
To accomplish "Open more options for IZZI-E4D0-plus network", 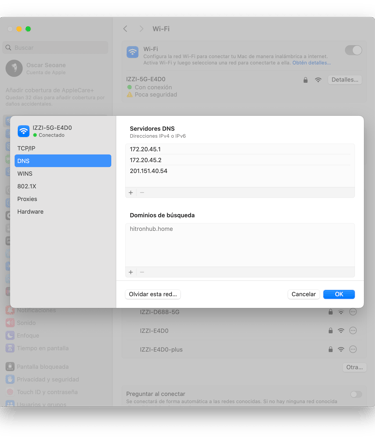I will tap(353, 349).
